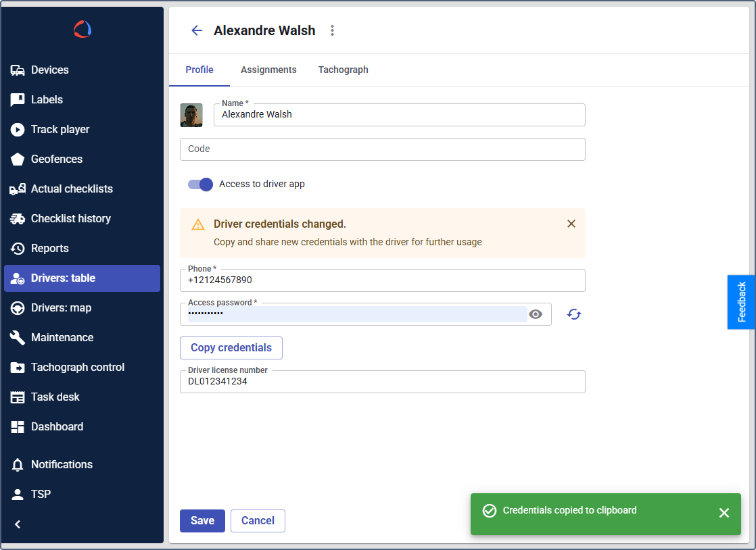Collapse the left sidebar with chevron

click(18, 524)
